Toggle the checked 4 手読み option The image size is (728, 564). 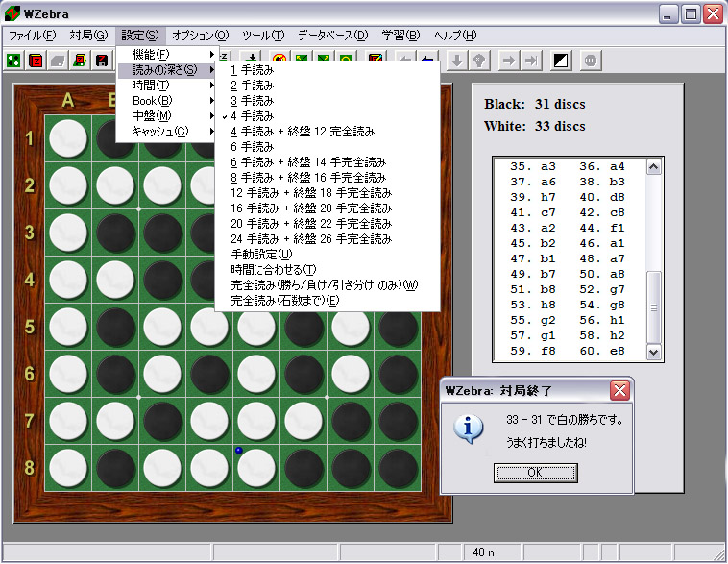pos(328,116)
